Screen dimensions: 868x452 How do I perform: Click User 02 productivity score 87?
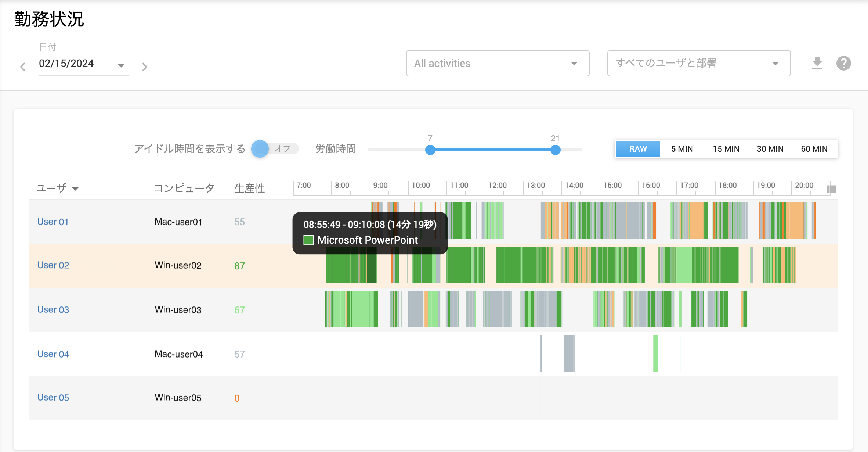coord(239,266)
